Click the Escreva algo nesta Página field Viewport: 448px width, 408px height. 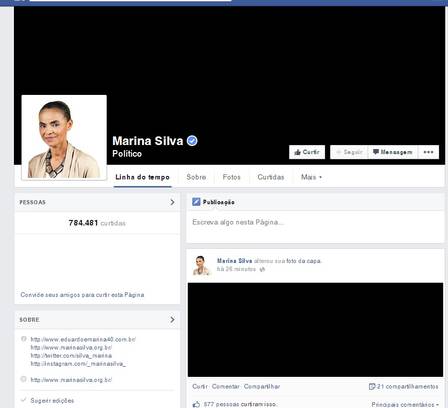[x=315, y=227]
